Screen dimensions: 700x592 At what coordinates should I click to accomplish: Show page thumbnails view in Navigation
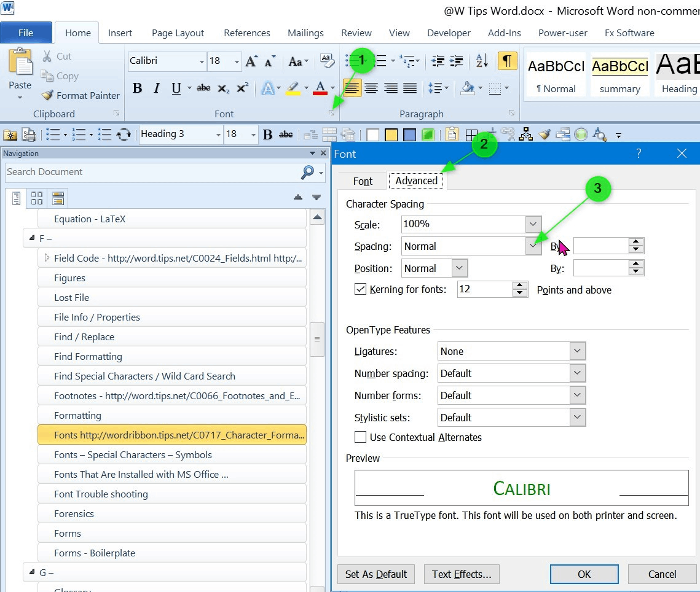pos(37,198)
